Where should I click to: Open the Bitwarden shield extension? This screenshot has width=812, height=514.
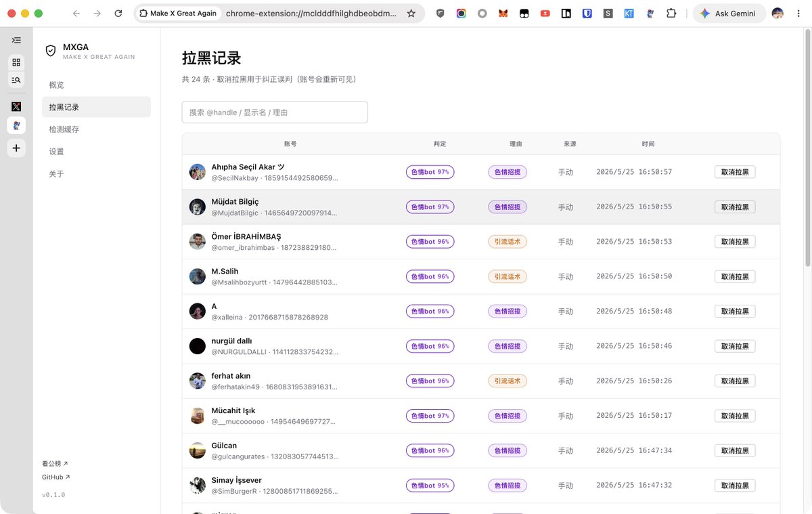[587, 14]
